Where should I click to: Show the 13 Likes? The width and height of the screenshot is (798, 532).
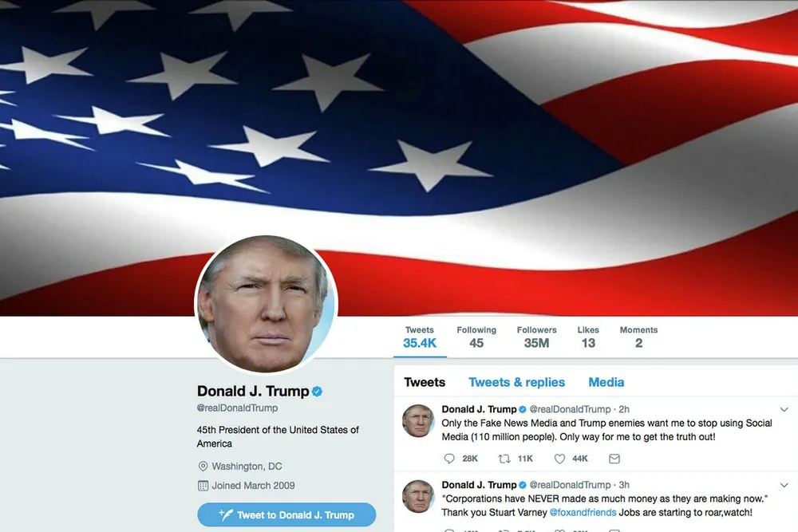[588, 337]
